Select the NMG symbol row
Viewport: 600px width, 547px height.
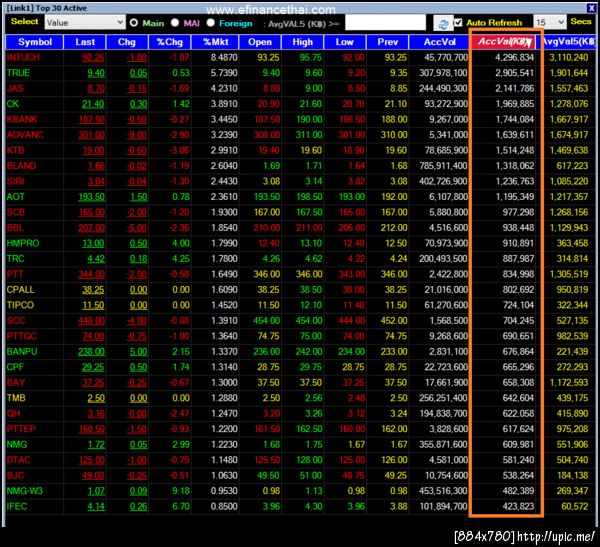coord(17,444)
